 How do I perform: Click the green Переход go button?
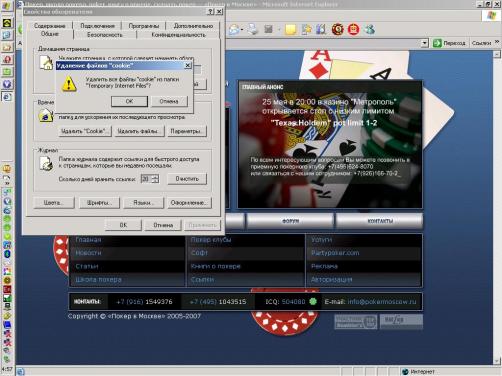449,43
